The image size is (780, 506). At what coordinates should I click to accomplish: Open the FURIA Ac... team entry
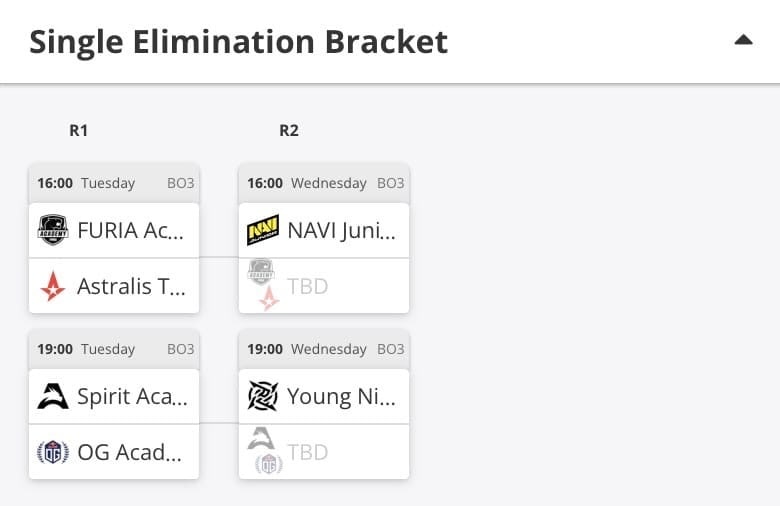point(114,230)
